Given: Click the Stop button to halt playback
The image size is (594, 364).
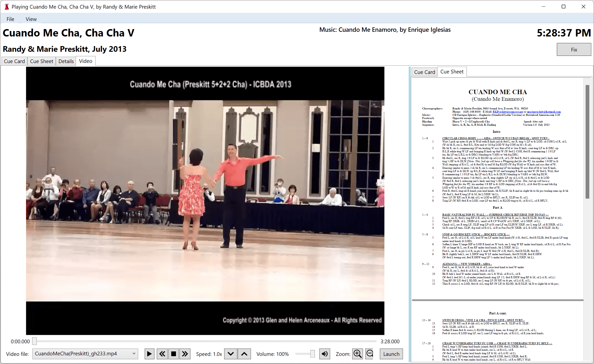Looking at the screenshot, I should [174, 353].
